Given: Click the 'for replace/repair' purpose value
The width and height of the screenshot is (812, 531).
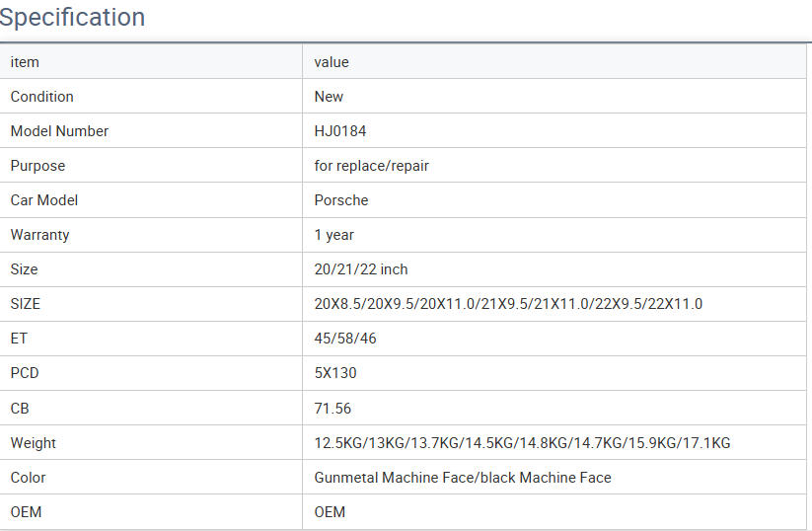Looking at the screenshot, I should click(372, 166).
